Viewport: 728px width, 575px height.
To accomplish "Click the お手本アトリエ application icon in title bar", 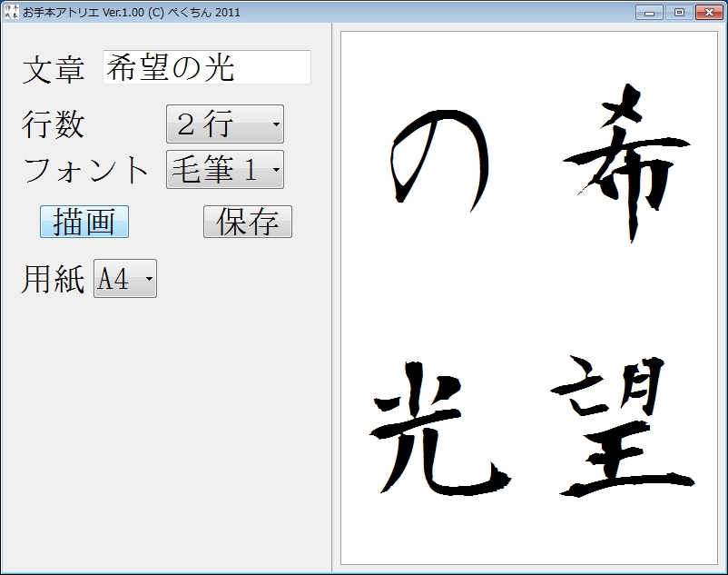I will 11,12.
